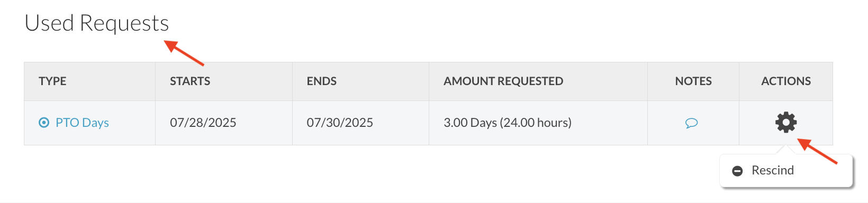This screenshot has width=868, height=203.
Task: Choose Rescind text in the popup menu
Action: (x=773, y=170)
